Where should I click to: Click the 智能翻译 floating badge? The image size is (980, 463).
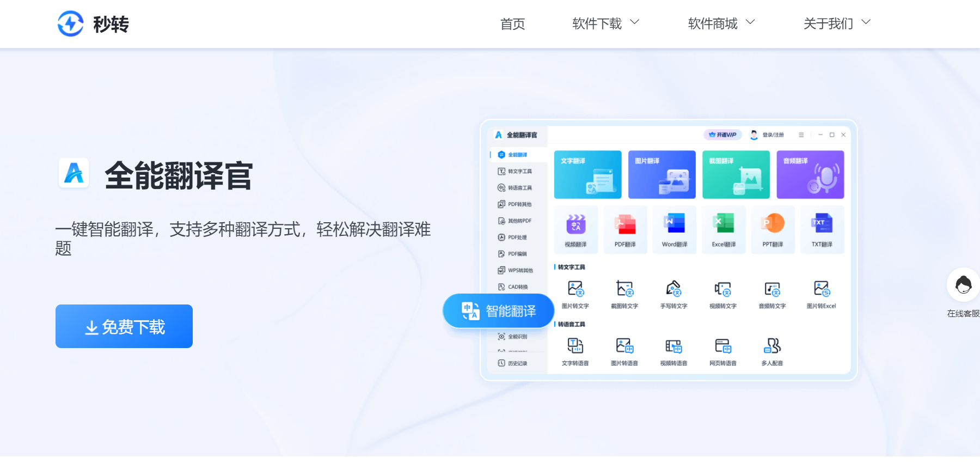point(498,311)
